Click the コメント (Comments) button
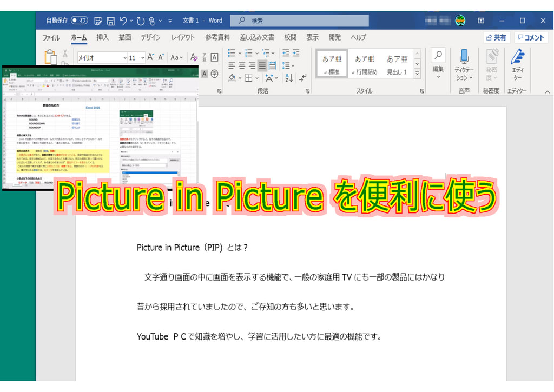 (531, 37)
